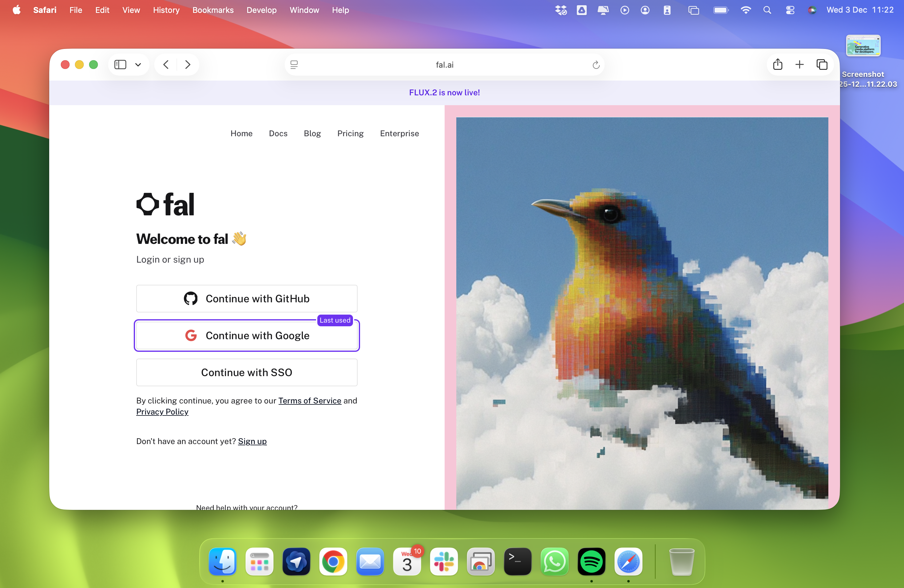Continue with SSO sign-in
Viewport: 904px width, 588px height.
(247, 372)
